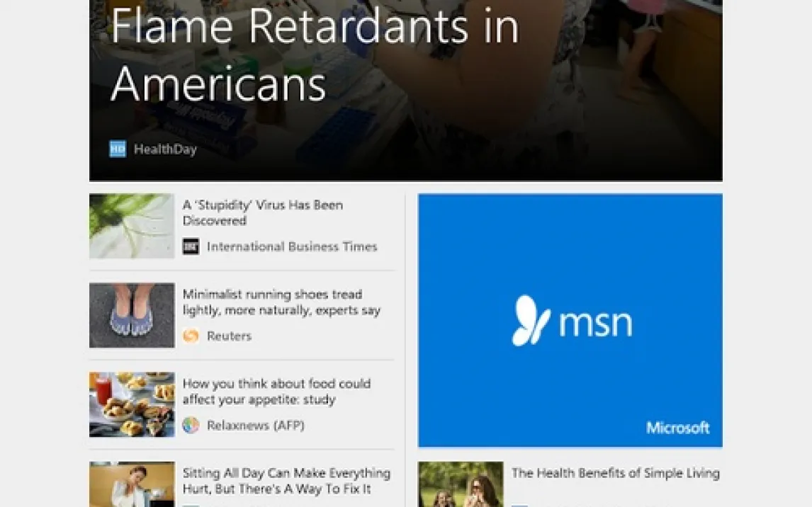Image resolution: width=812 pixels, height=507 pixels.
Task: Click the Reuters orange swirl icon
Action: (x=191, y=336)
